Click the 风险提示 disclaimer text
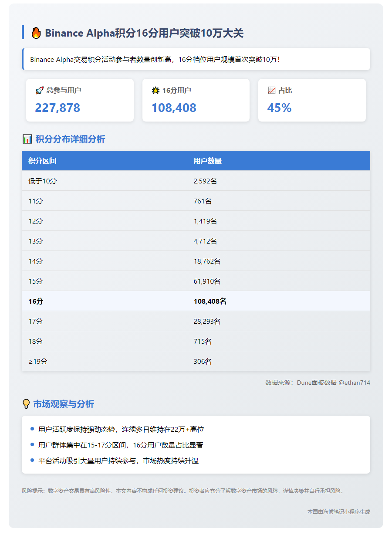 [184, 491]
